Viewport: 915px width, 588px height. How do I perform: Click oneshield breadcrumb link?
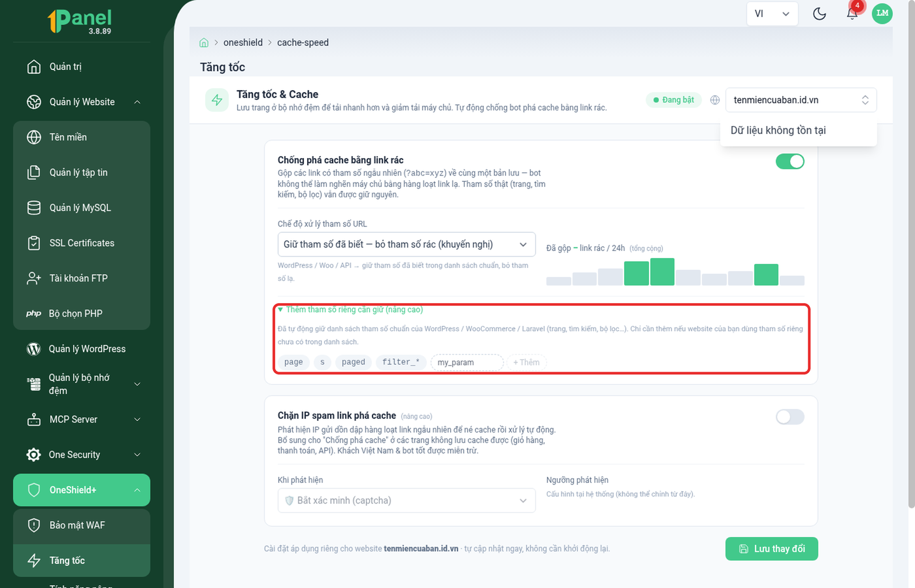coord(243,42)
